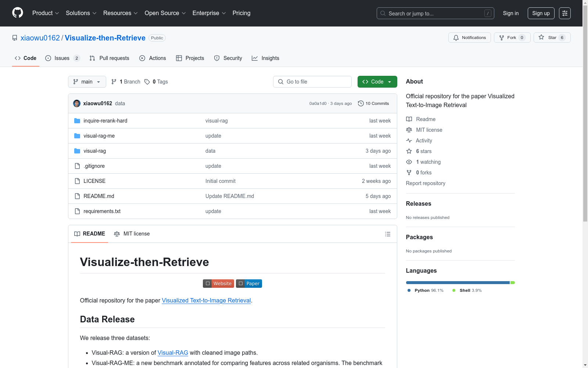
Task: Click the Report repository link
Action: tap(426, 183)
